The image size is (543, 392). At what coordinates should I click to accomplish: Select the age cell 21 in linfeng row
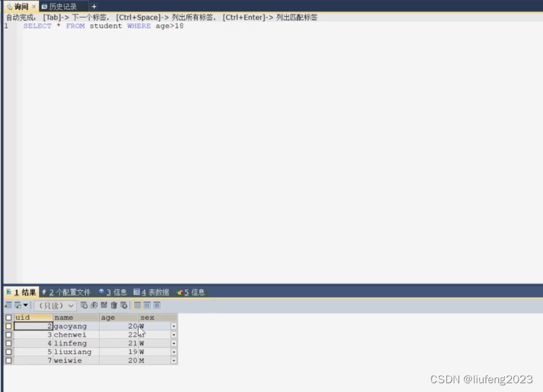click(119, 343)
